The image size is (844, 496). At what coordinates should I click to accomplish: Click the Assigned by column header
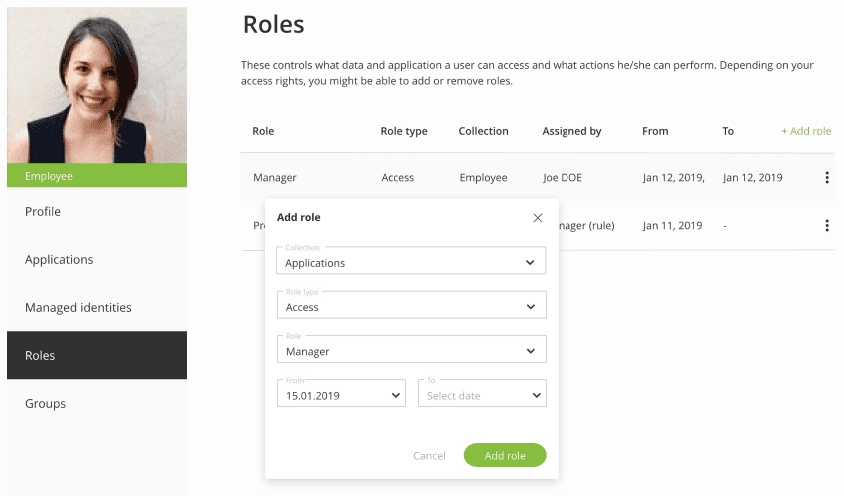572,131
